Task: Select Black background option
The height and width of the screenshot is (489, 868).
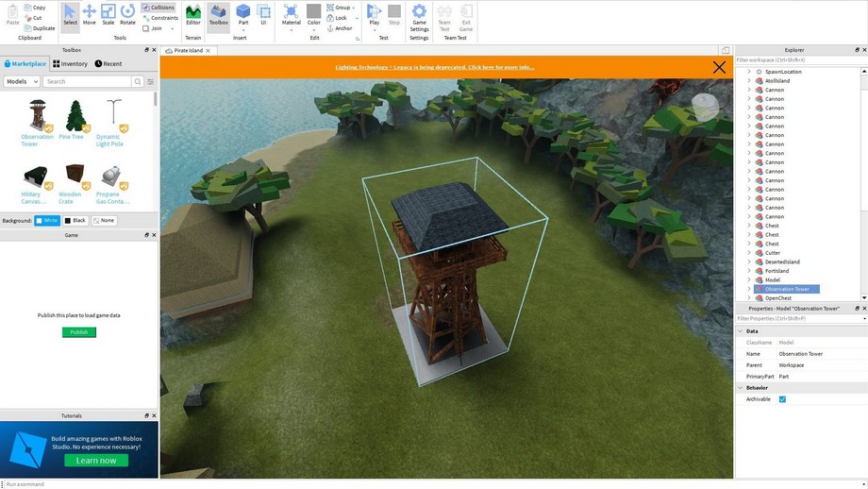Action: tap(75, 220)
